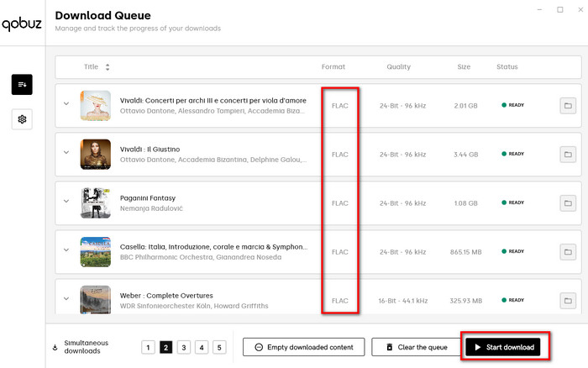588x368 pixels.
Task: Click size value '2.01 GB'
Action: tap(465, 106)
